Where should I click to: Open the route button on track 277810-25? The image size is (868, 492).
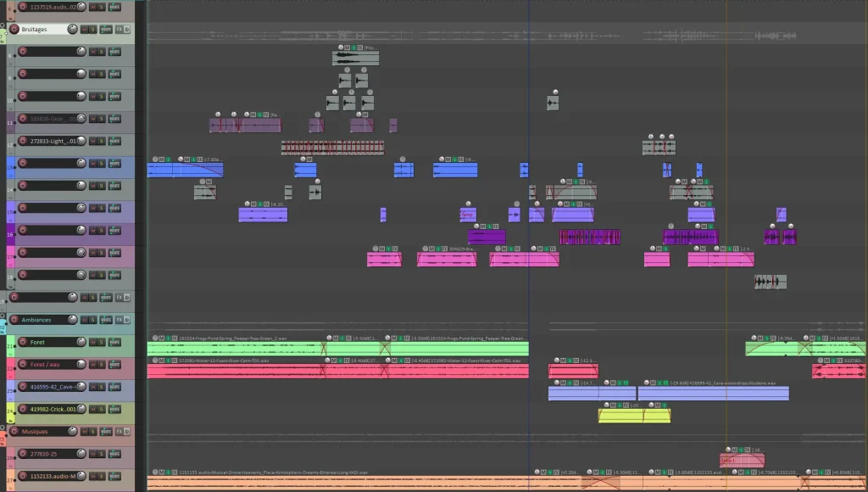click(114, 454)
